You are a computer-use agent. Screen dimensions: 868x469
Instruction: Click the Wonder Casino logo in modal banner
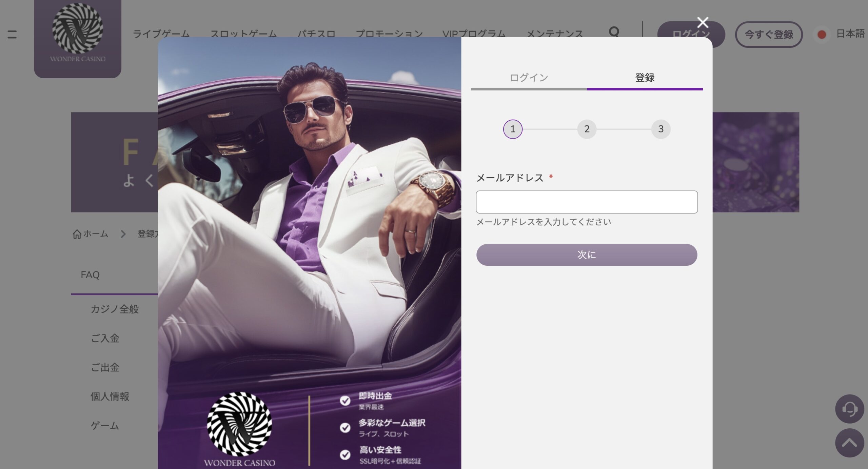coord(239,429)
